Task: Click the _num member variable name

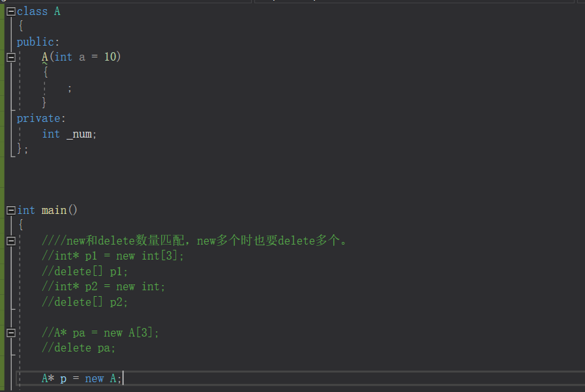Action: pyautogui.click(x=80, y=134)
